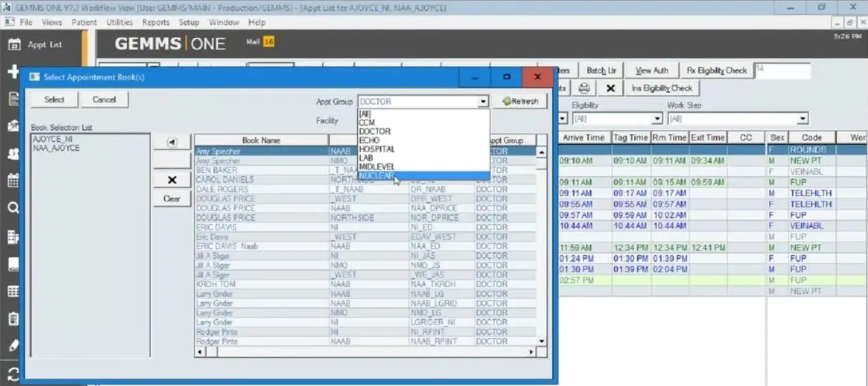
Task: Open the Appt Group dropdown arrow
Action: pos(484,102)
